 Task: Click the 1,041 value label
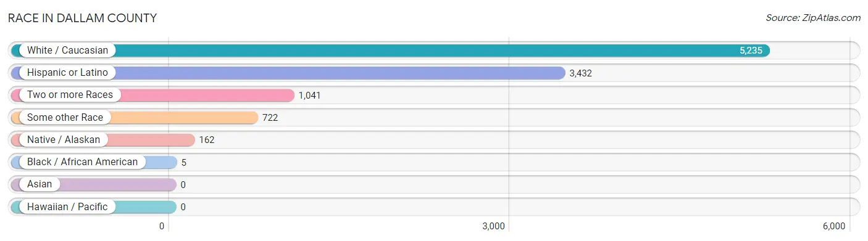(310, 96)
